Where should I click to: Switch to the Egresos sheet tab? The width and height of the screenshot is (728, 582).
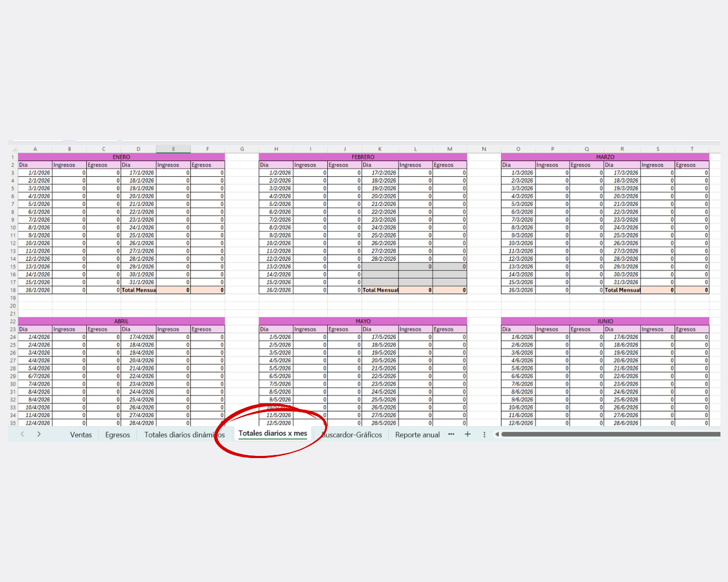(118, 435)
